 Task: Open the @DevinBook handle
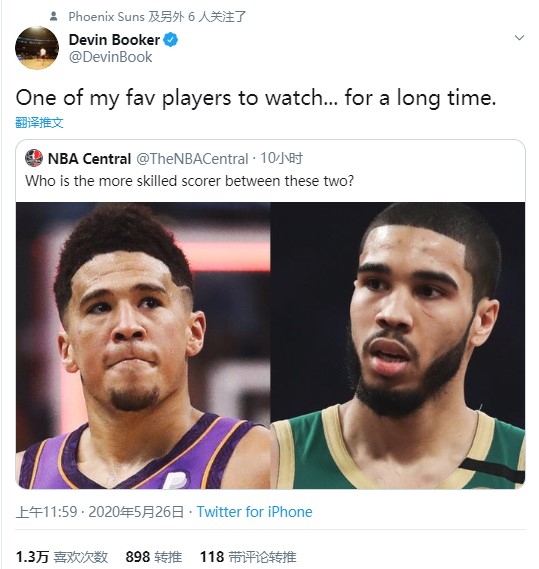tap(110, 57)
